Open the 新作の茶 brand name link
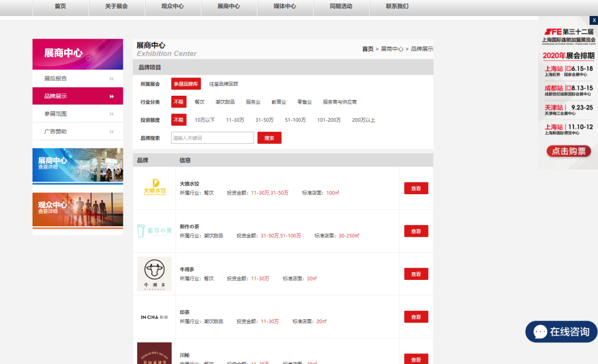598x364 pixels. pos(189,226)
